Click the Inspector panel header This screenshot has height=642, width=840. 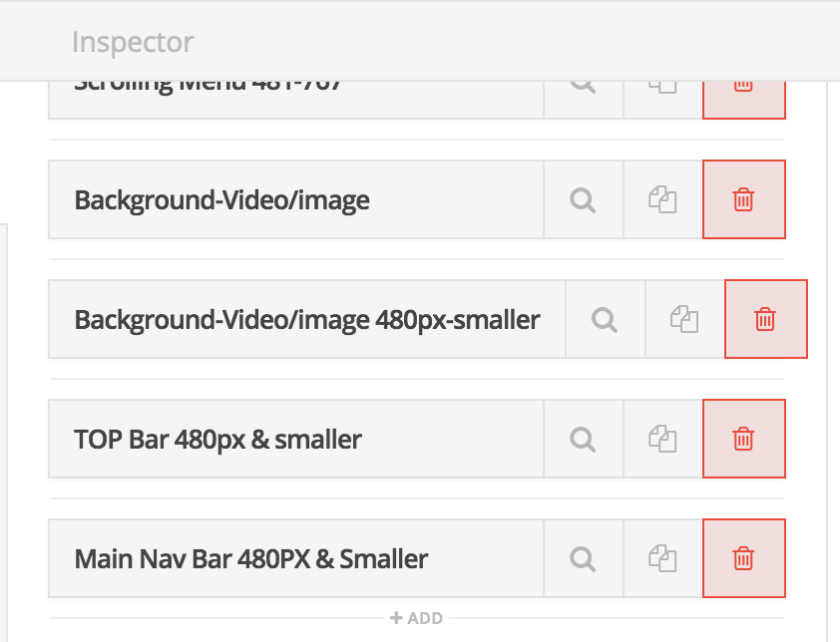pos(133,42)
